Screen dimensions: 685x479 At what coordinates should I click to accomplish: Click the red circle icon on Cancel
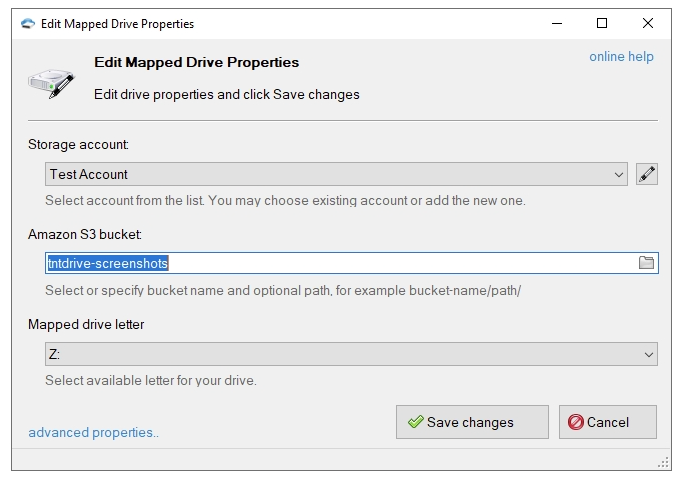point(575,422)
